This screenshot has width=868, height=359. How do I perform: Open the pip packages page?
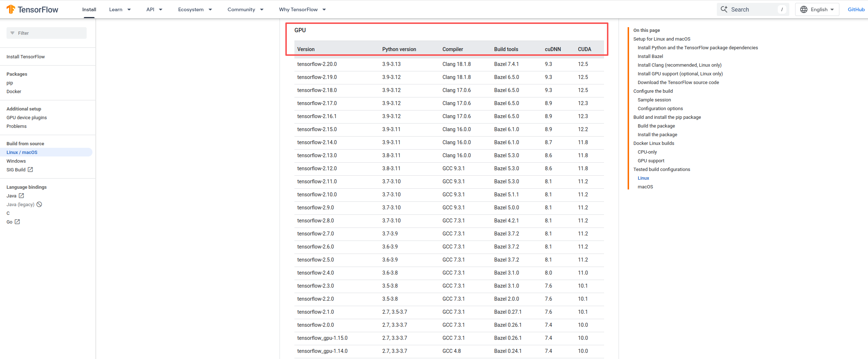pos(10,83)
